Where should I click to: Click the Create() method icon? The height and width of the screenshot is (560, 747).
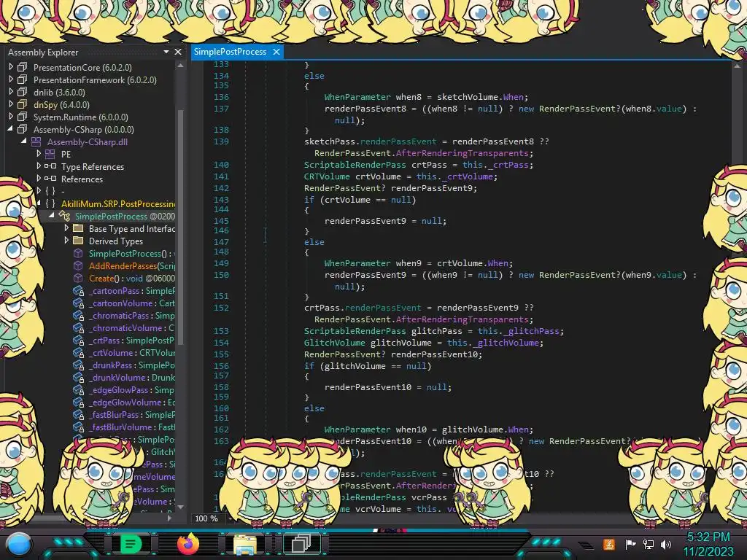[78, 278]
